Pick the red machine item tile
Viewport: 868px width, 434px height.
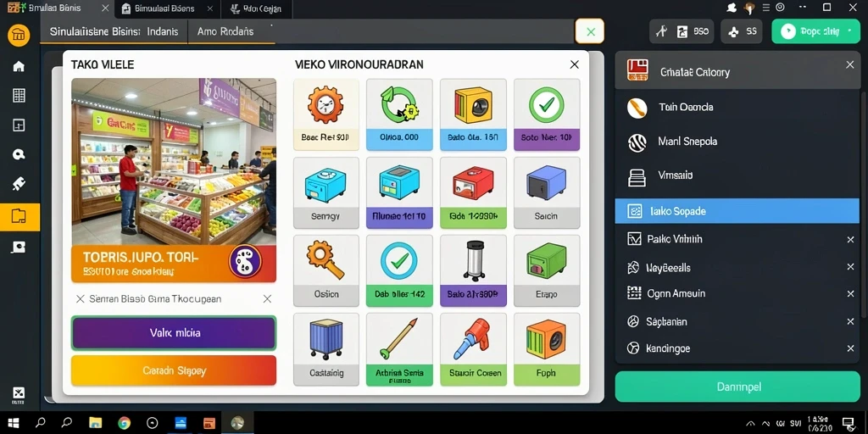(x=473, y=192)
